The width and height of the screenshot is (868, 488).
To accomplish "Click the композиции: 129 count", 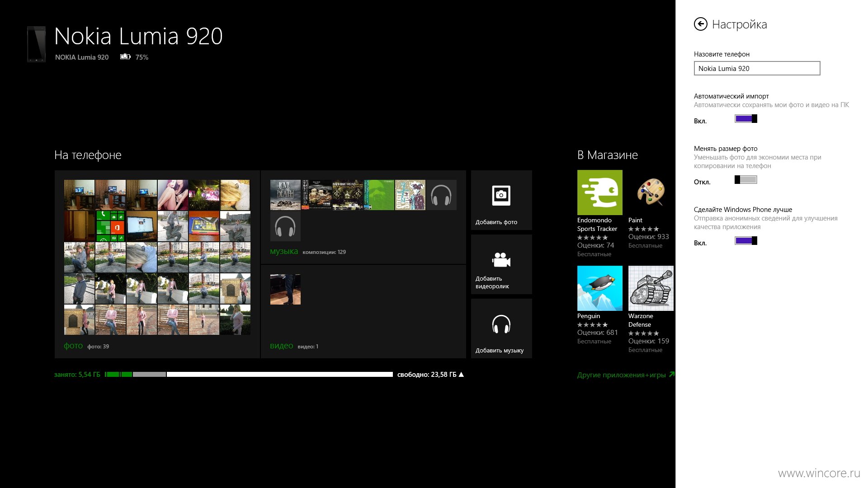I will click(x=324, y=252).
